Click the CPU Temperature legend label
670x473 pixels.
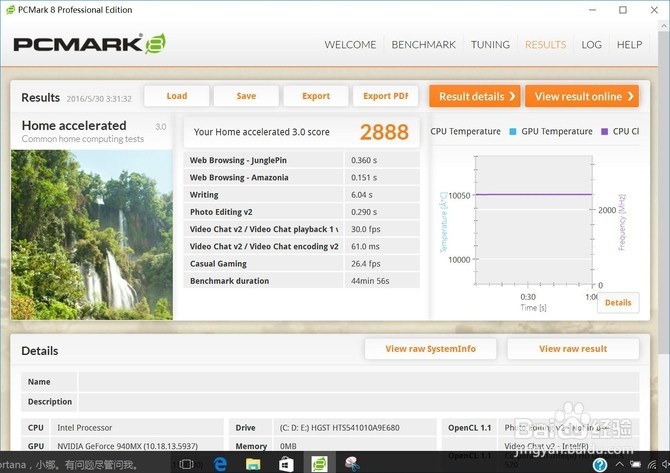tap(465, 132)
